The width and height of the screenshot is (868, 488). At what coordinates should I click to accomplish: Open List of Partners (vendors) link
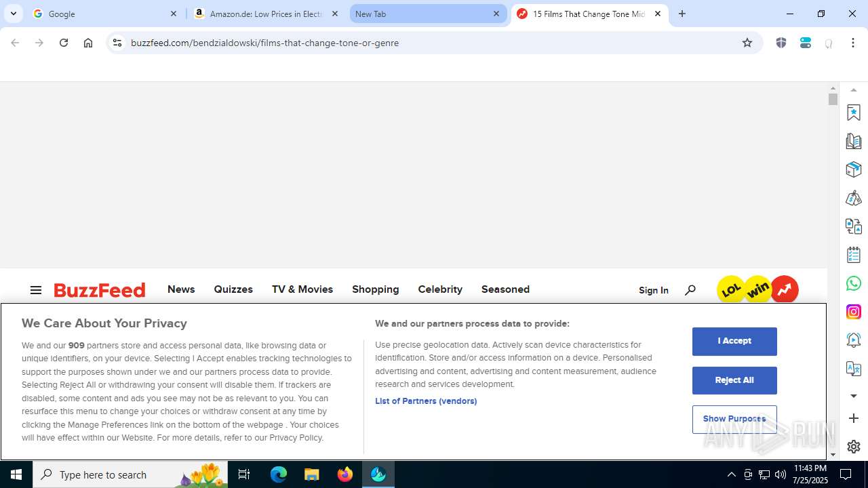coord(426,401)
